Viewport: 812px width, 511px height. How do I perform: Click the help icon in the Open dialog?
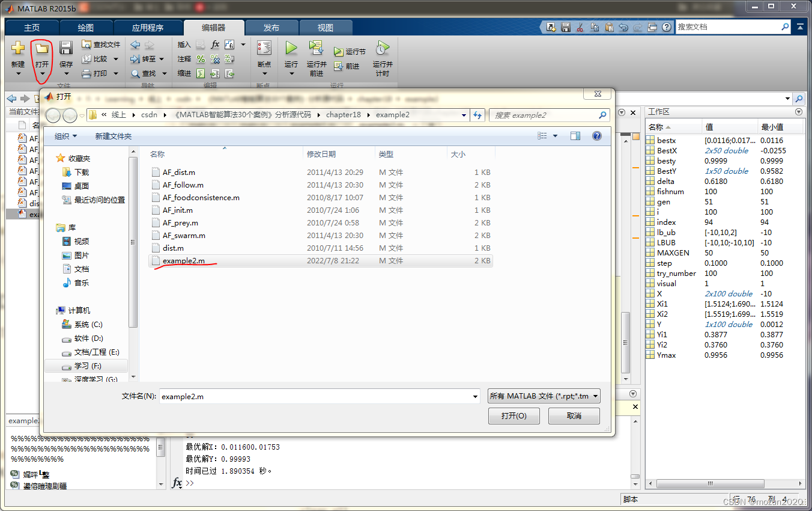coord(597,136)
